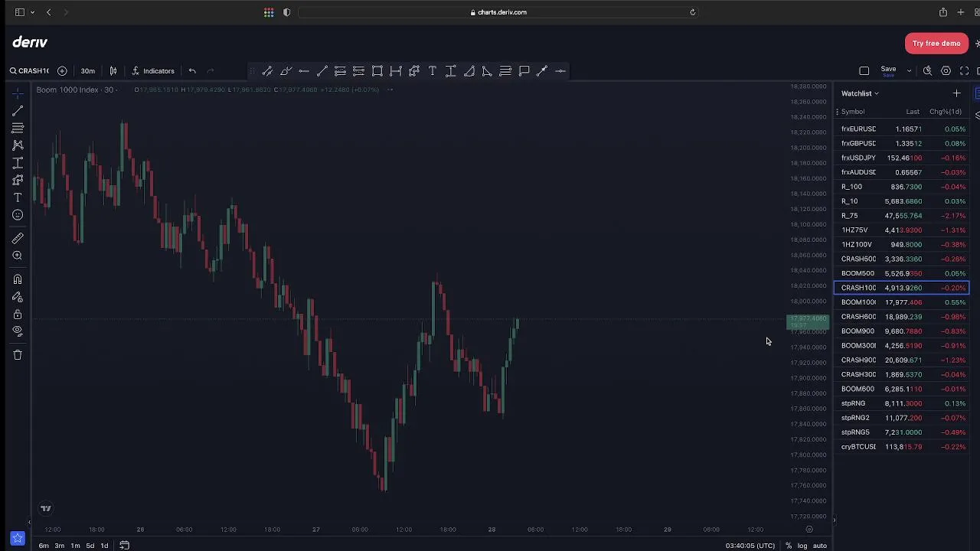Click Try free demo button
Viewport: 980px width, 551px height.
click(936, 44)
